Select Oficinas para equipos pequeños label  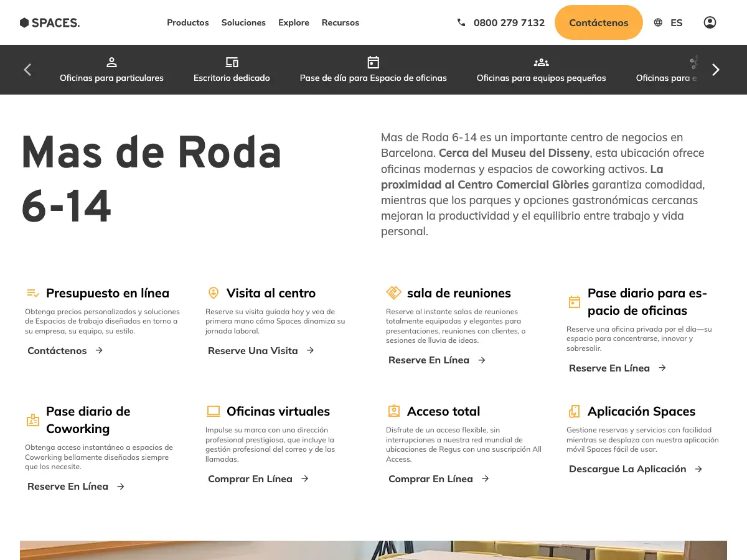[x=542, y=78]
